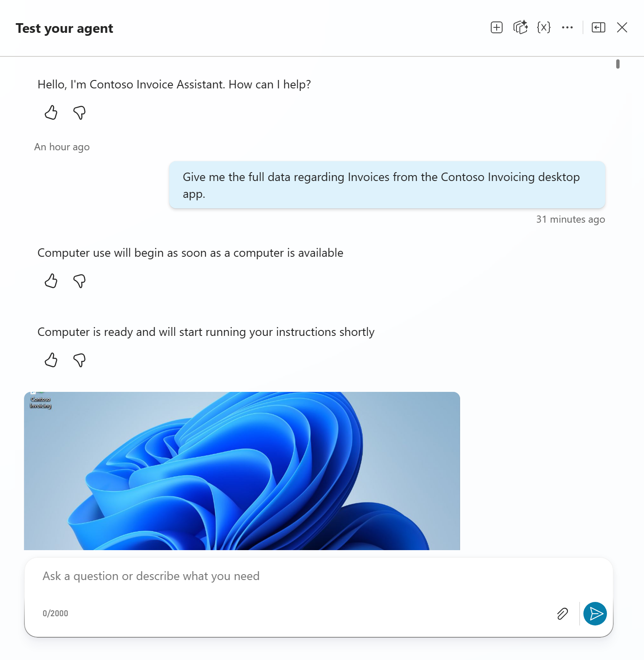Focus the 'Ask a question' input box

coord(295,576)
